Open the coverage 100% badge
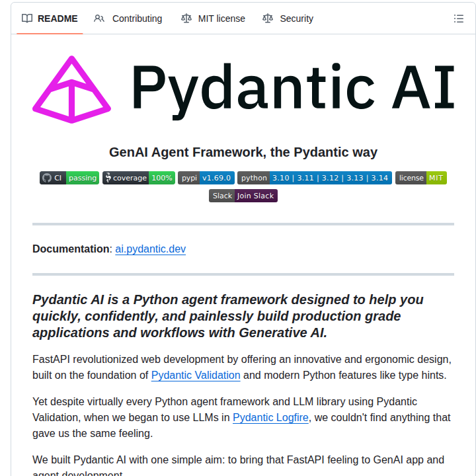This screenshot has height=476, width=476. 139,178
